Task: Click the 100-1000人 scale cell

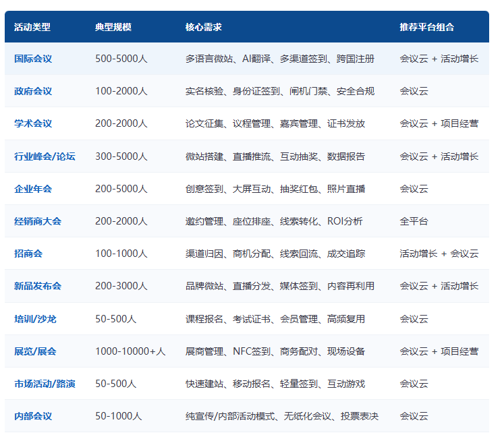Action: click(121, 254)
